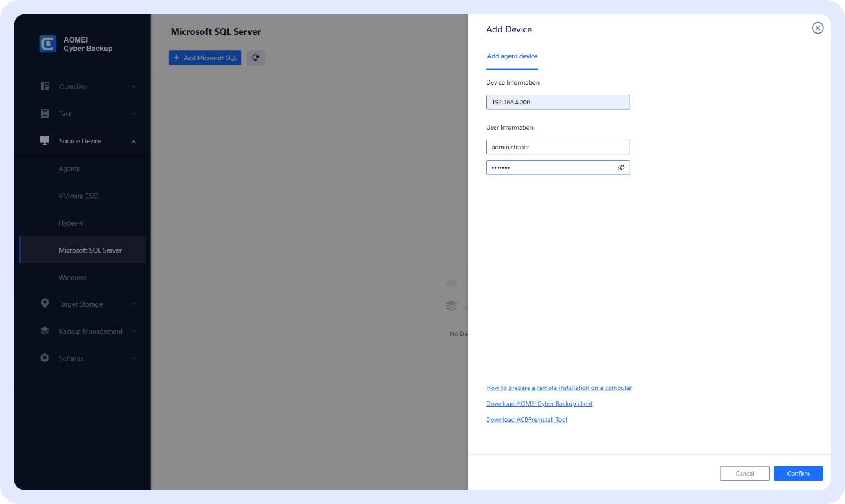
Task: Click the Cancel button
Action: pyautogui.click(x=745, y=473)
